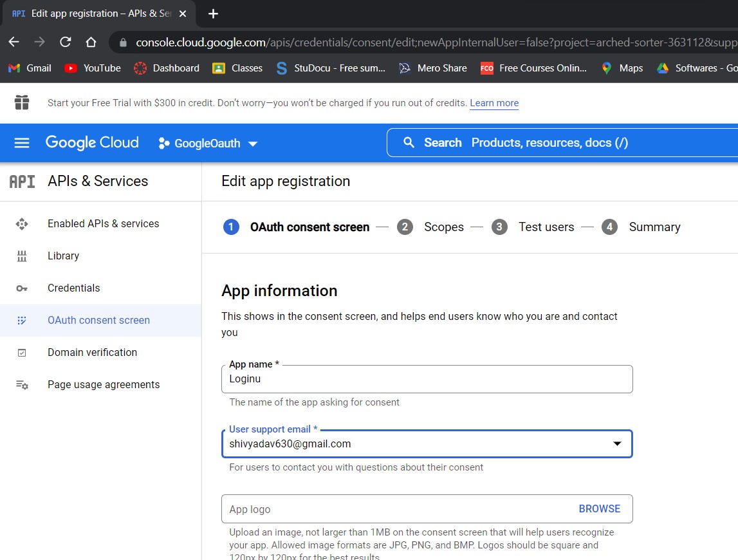Click BROWSE to upload app logo
Screen dimensions: 738x560
[599, 509]
